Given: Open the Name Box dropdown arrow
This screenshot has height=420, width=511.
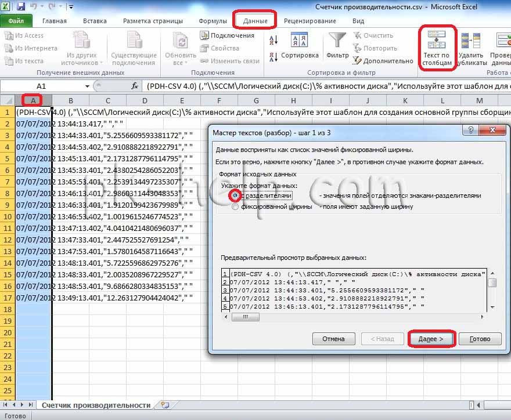Looking at the screenshot, I should pyautogui.click(x=87, y=86).
